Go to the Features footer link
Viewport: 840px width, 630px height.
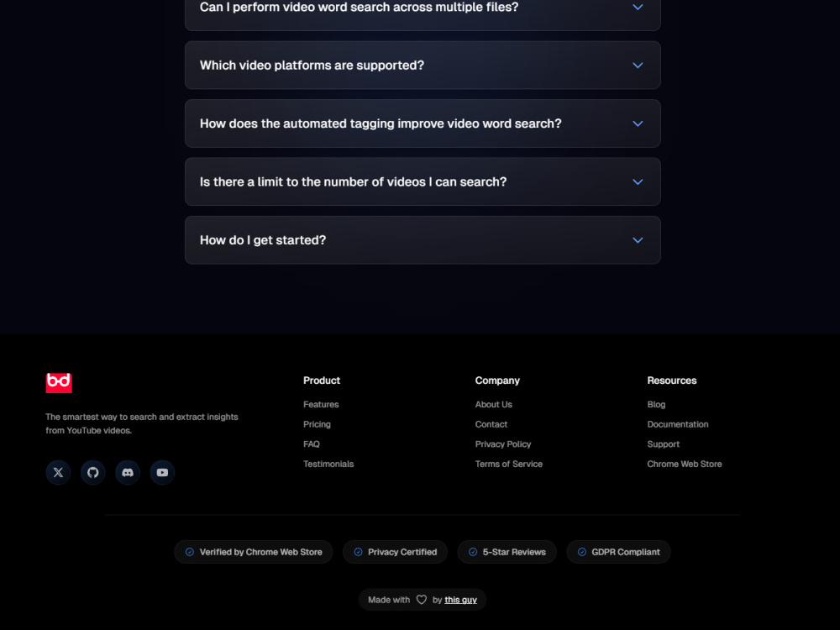pos(321,405)
